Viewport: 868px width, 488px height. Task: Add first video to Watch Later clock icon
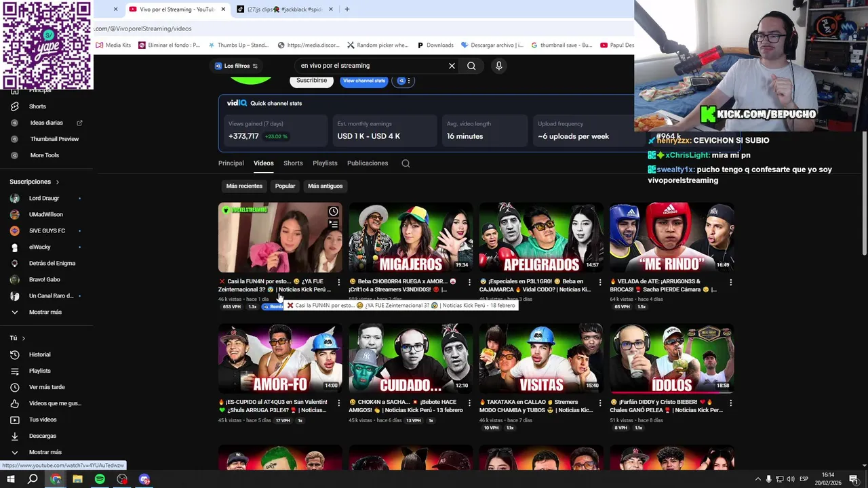[334, 211]
